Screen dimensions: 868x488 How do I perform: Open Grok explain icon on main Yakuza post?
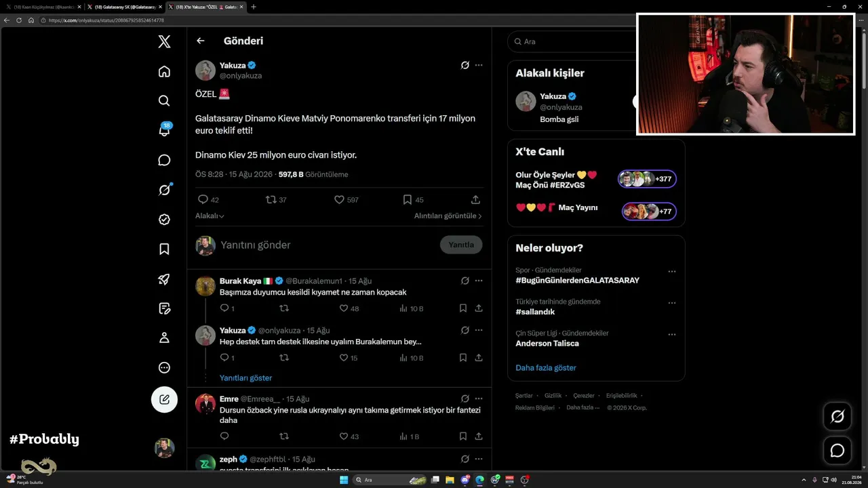tap(465, 65)
